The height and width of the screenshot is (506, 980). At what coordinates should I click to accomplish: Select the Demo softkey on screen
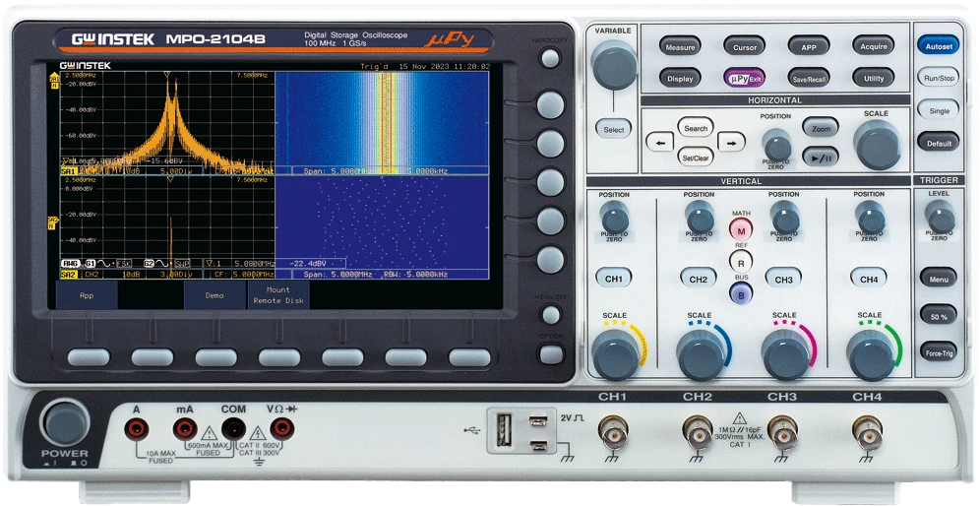(x=214, y=294)
